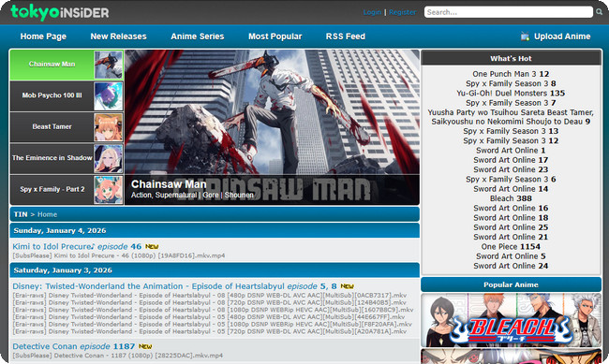The width and height of the screenshot is (609, 364).
Task: Click the NEW badge beside Kimi to Idol Precure
Action: (152, 246)
